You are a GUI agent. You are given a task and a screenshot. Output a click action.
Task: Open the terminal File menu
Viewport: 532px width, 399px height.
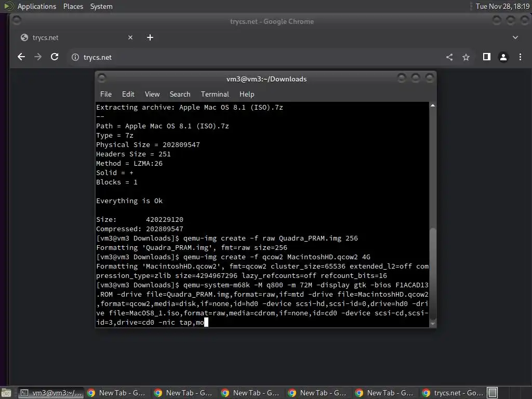point(106,95)
